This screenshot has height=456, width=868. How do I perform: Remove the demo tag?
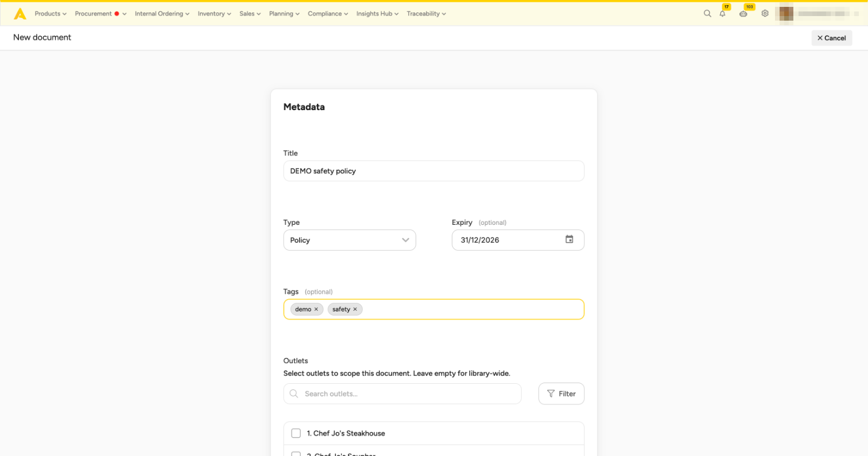(x=316, y=309)
